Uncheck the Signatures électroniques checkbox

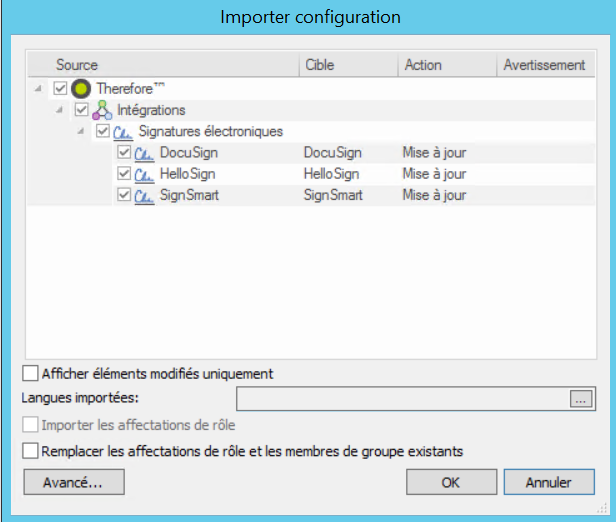coord(103,130)
